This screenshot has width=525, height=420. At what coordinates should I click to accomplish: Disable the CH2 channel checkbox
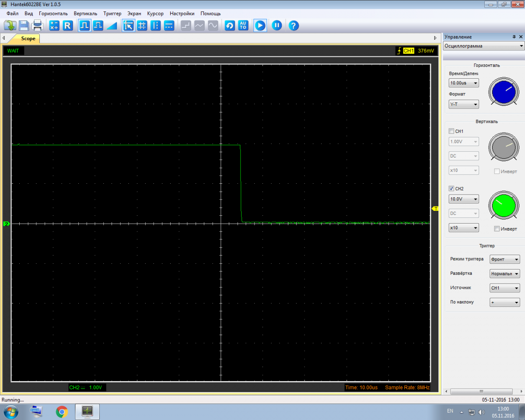pos(451,189)
